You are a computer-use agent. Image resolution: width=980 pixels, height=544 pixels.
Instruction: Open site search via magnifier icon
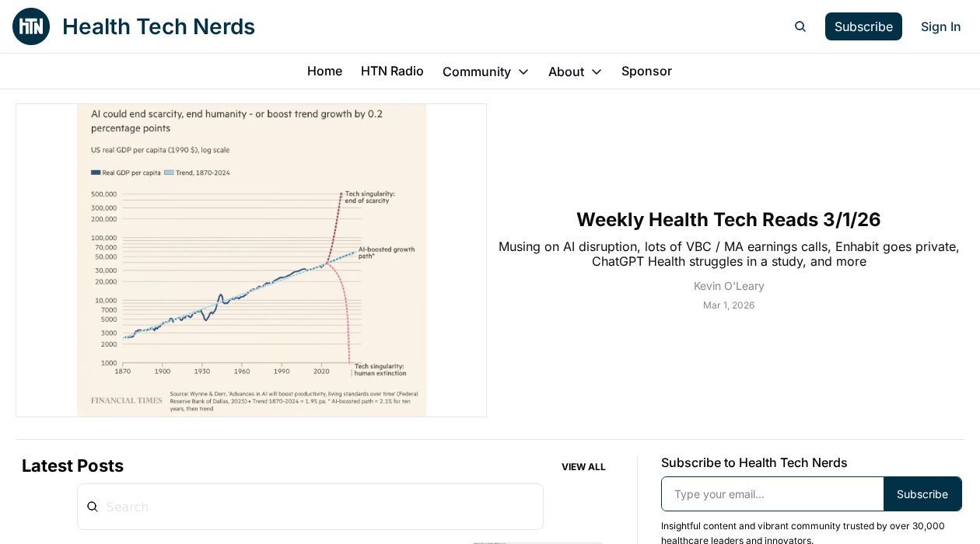[800, 26]
